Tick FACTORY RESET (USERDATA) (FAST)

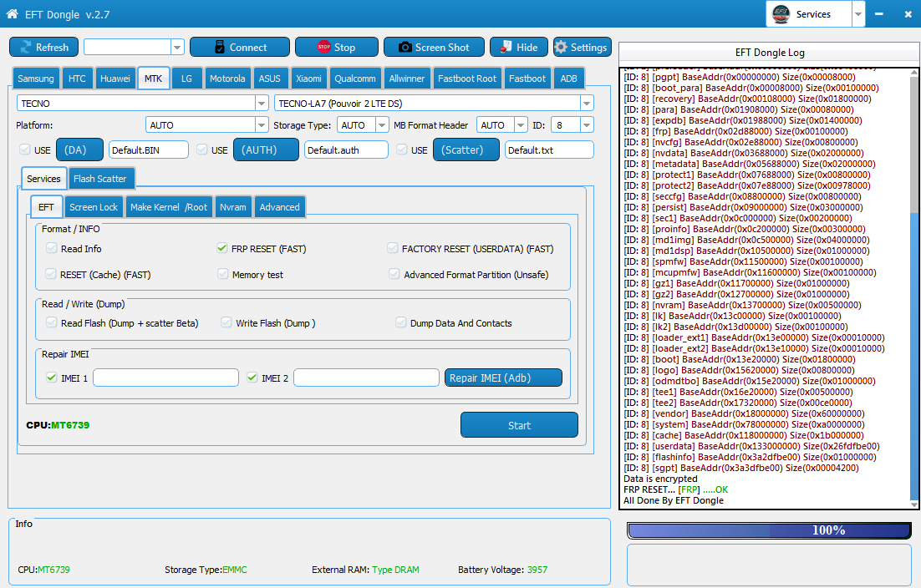[x=392, y=248]
